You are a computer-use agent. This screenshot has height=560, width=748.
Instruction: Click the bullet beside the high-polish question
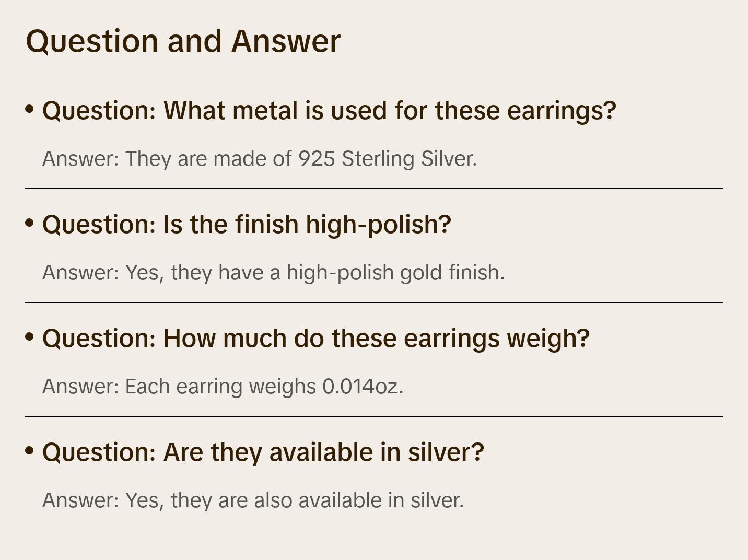30,223
